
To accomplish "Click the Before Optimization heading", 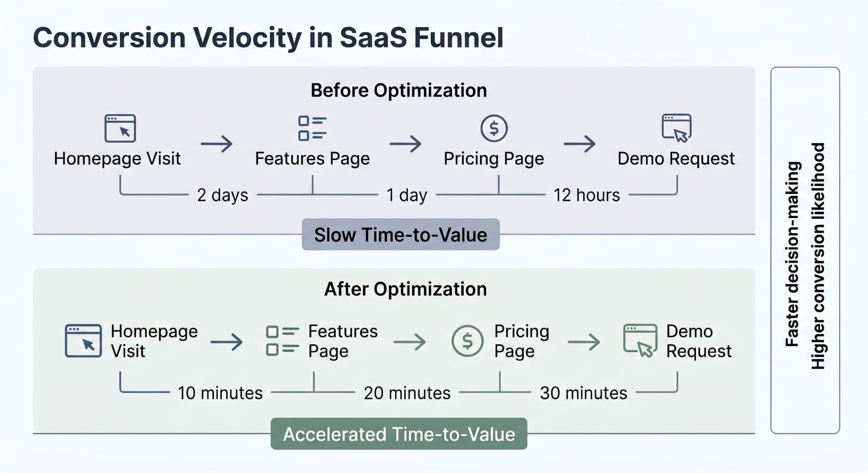I will 398,91.
